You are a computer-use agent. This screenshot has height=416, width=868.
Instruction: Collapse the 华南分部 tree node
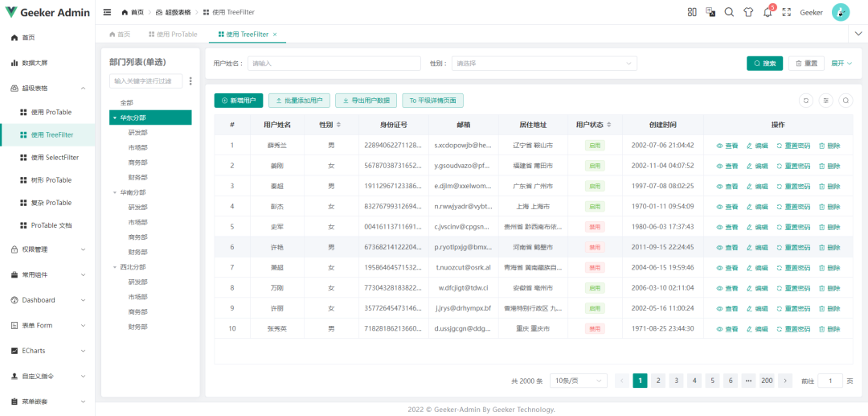pos(114,192)
